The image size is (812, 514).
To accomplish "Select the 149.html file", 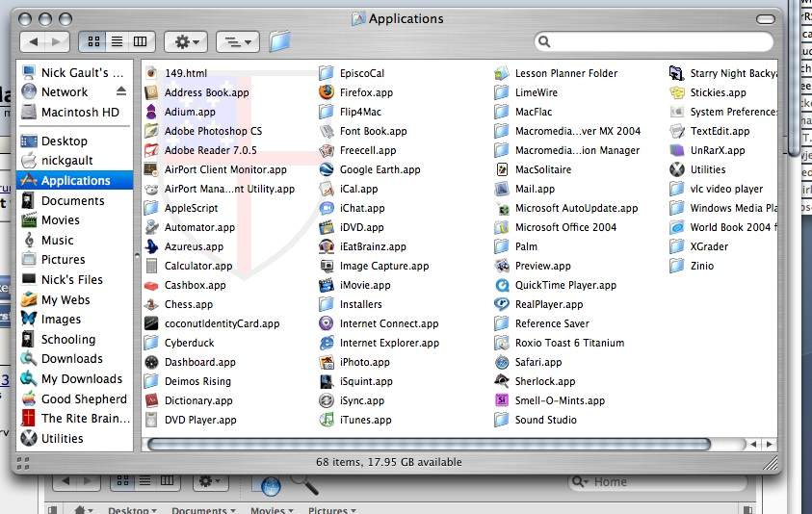I will (x=176, y=73).
